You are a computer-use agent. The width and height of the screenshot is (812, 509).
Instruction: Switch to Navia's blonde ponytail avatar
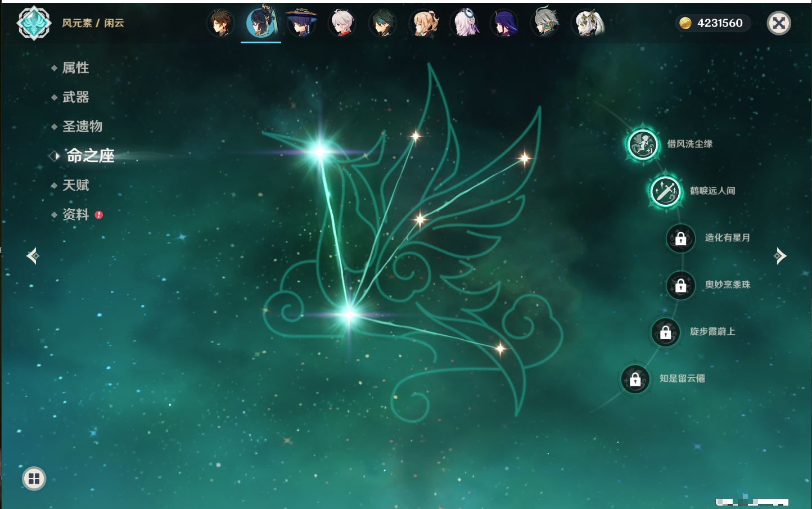pyautogui.click(x=423, y=24)
